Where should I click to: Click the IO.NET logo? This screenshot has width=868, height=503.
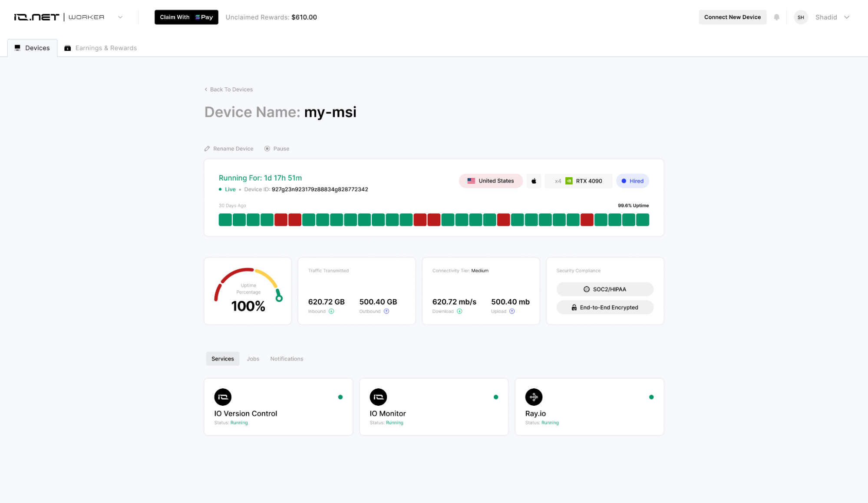(x=36, y=17)
